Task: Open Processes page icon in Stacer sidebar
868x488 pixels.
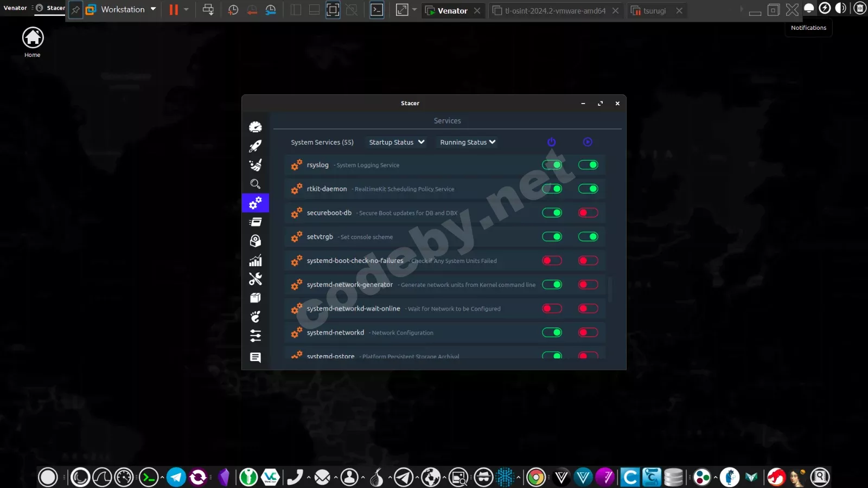Action: [256, 222]
